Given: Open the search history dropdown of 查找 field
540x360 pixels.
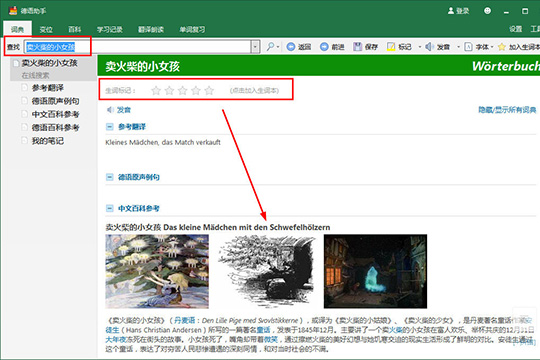Looking at the screenshot, I should [x=255, y=47].
